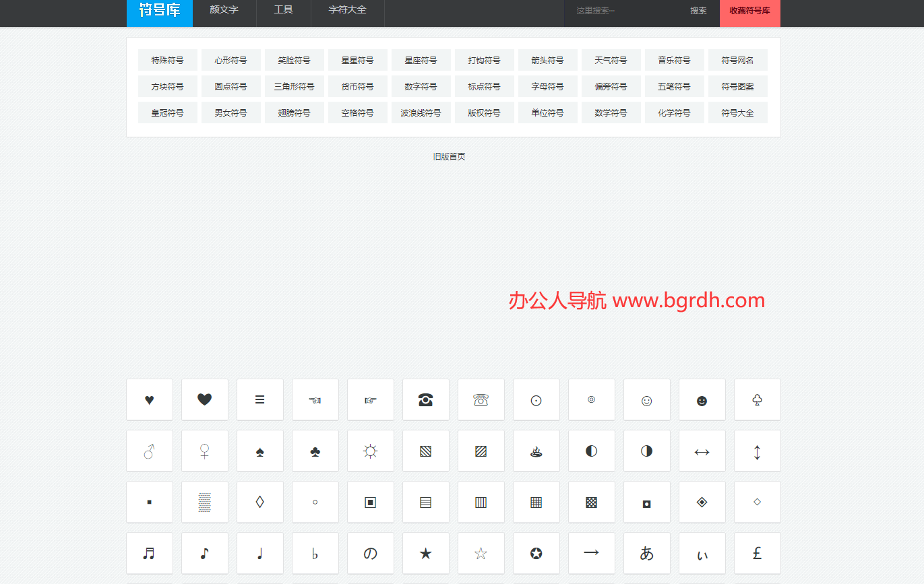Click the search input field
924x584 pixels.
point(620,11)
